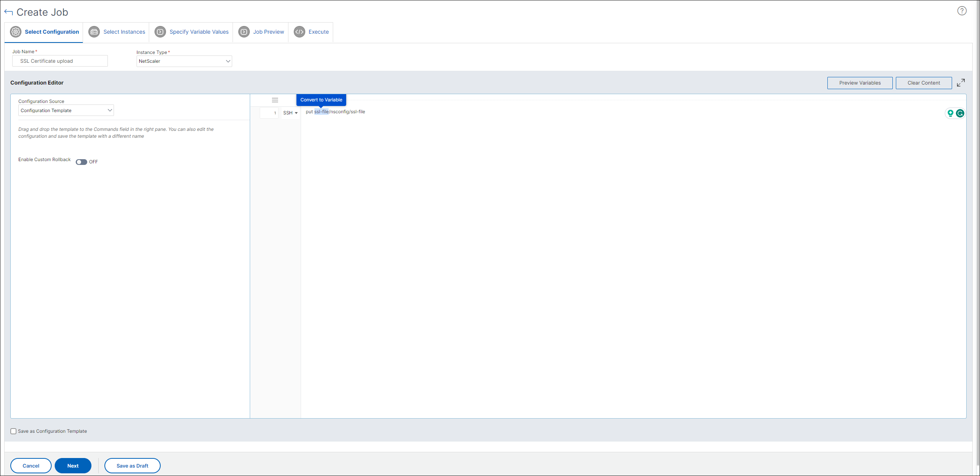Click the Clear Content button
980x476 pixels.
pos(924,83)
